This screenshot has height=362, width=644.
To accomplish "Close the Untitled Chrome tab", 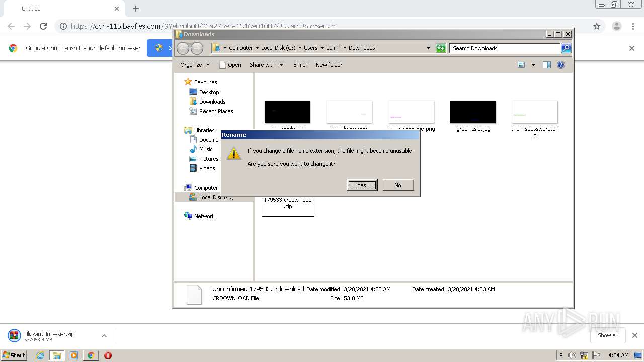I will (117, 9).
